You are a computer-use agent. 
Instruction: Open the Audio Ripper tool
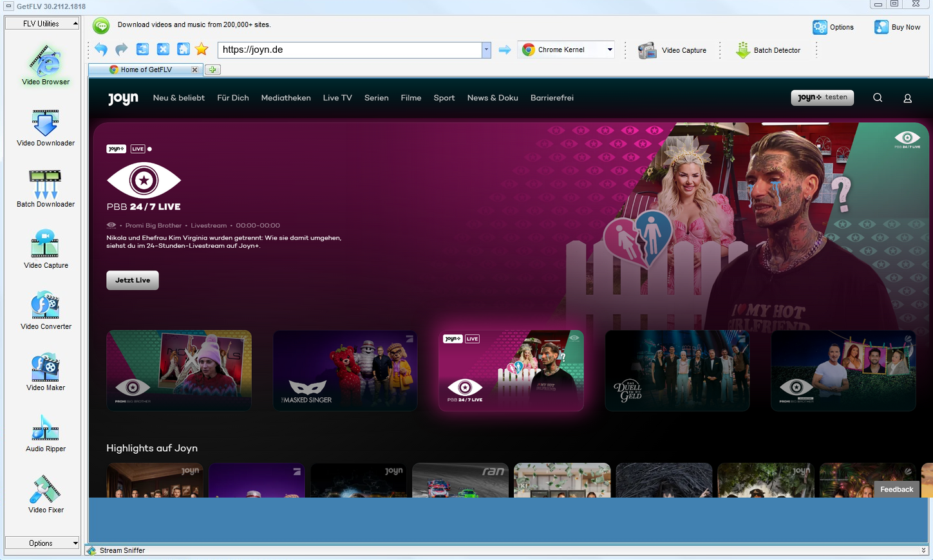[46, 433]
